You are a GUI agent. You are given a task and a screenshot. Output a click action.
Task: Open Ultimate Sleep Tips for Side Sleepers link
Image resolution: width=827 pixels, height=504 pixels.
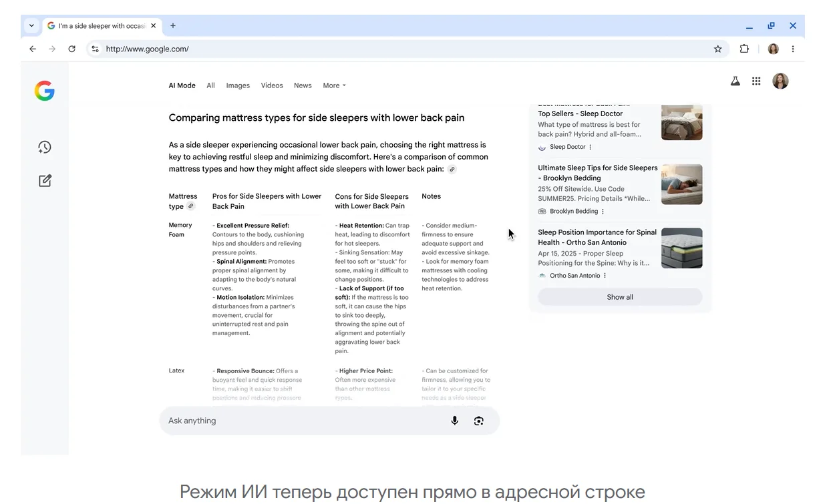click(597, 173)
